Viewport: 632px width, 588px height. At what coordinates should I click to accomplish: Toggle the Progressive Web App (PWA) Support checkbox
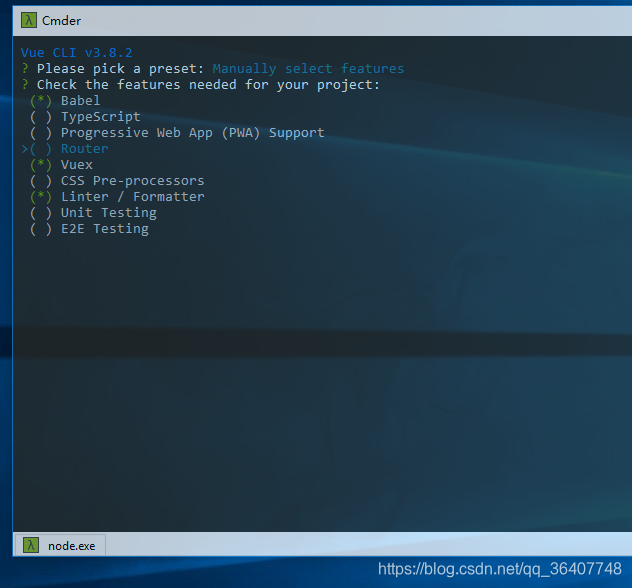tap(41, 133)
